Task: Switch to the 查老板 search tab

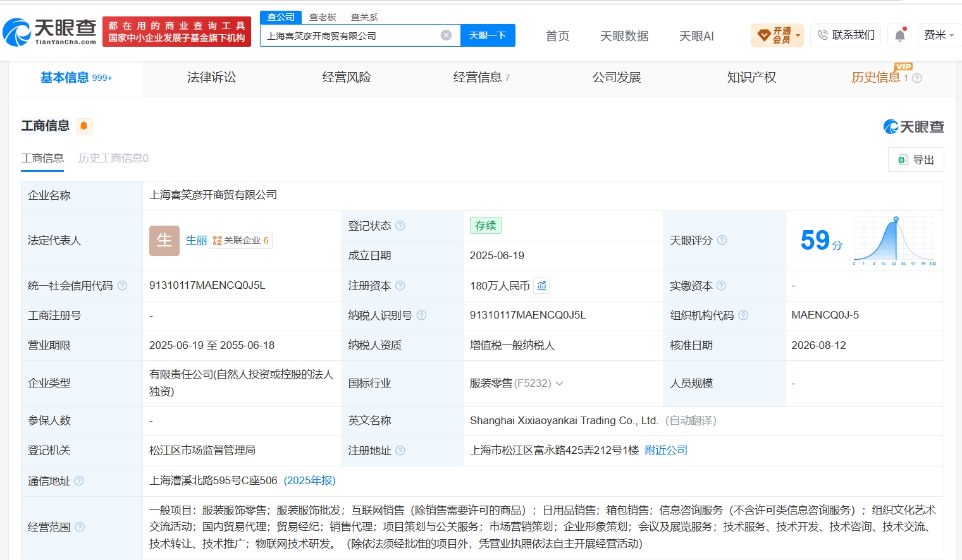Action: (323, 17)
